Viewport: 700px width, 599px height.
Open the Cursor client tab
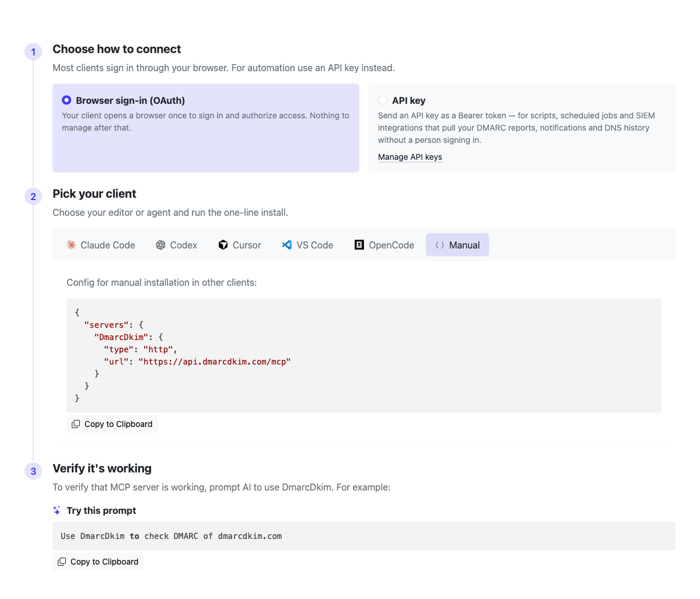[x=240, y=245]
